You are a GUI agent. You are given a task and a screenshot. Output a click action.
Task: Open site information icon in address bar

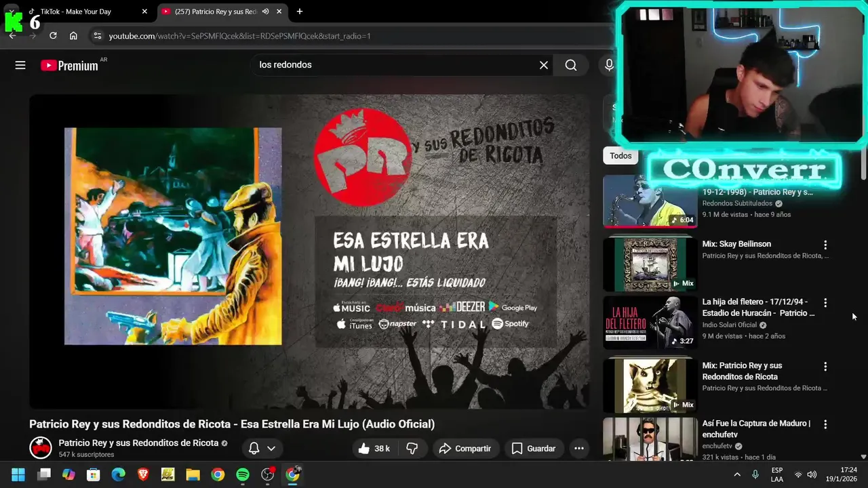click(x=97, y=36)
